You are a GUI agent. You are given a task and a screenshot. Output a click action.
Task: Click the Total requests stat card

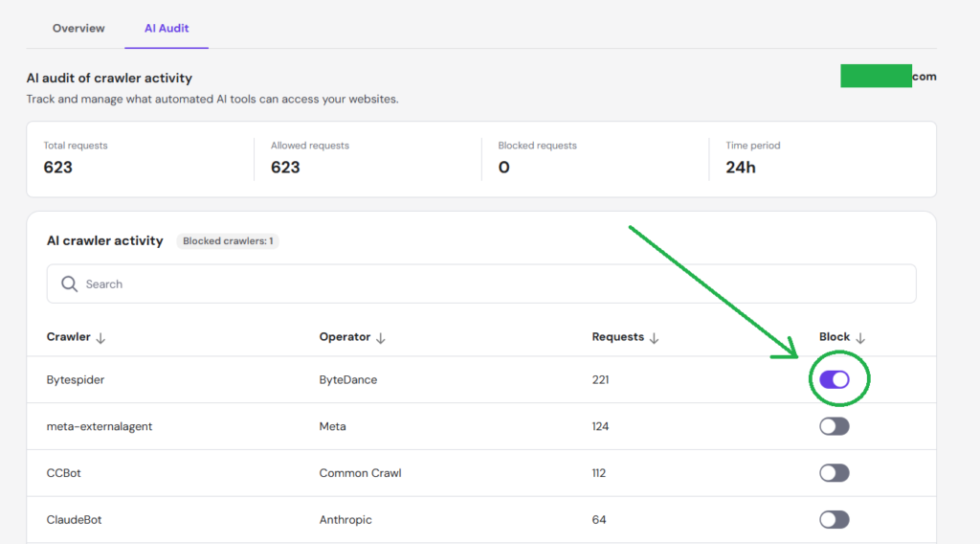(x=140, y=159)
